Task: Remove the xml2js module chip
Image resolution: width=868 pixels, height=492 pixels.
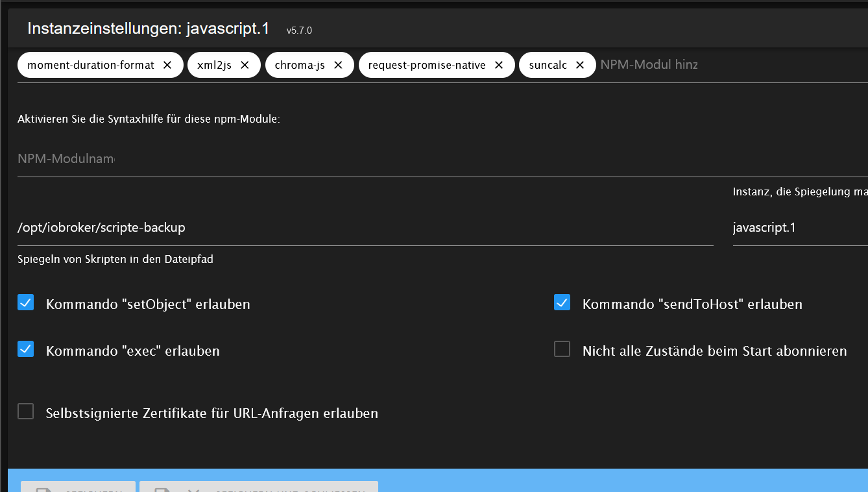Action: click(245, 65)
